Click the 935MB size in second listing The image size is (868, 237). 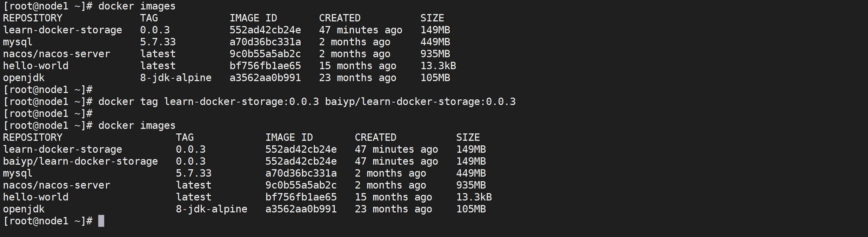[x=471, y=185]
